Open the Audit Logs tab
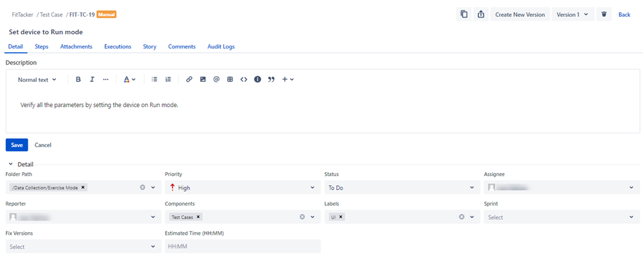 tap(221, 46)
